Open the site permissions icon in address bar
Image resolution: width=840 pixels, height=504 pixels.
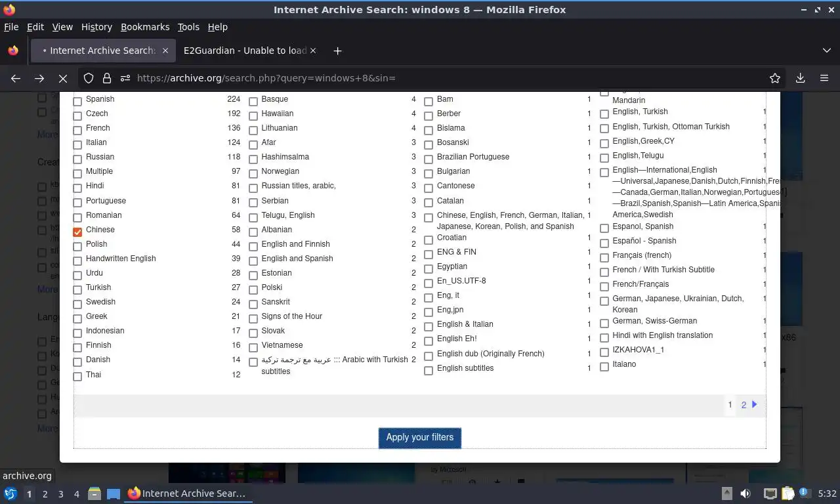click(x=125, y=78)
